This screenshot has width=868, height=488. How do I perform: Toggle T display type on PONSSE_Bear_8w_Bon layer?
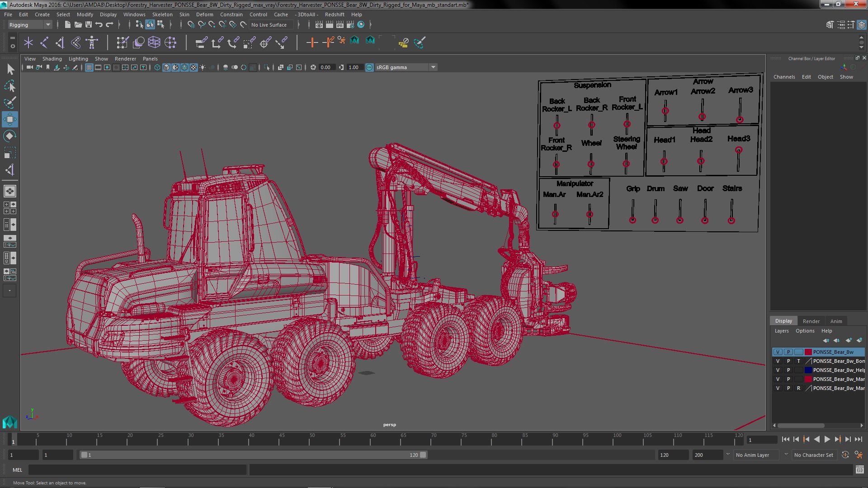click(x=798, y=361)
